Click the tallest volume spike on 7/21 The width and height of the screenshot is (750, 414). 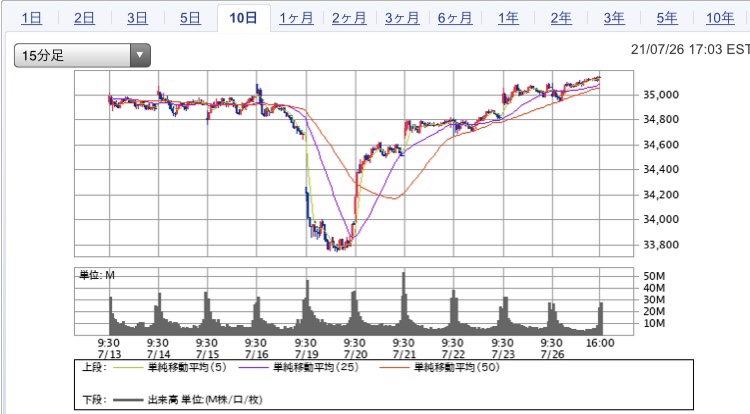(x=404, y=303)
